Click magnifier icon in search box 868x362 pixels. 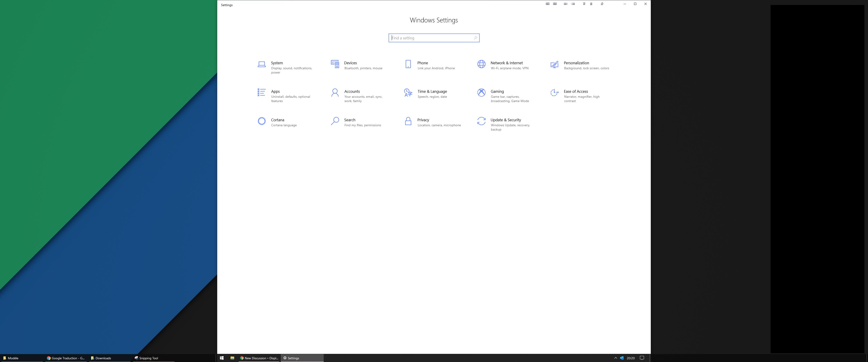pyautogui.click(x=475, y=38)
